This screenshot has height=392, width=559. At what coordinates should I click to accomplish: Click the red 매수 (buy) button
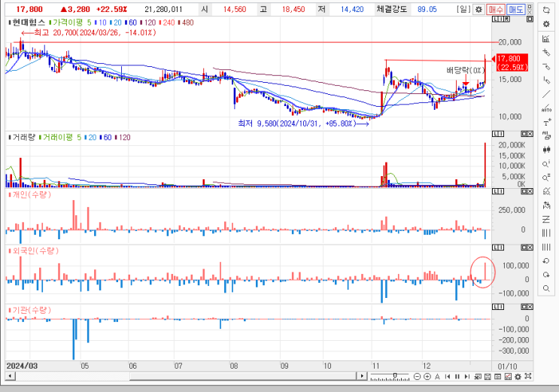point(496,10)
